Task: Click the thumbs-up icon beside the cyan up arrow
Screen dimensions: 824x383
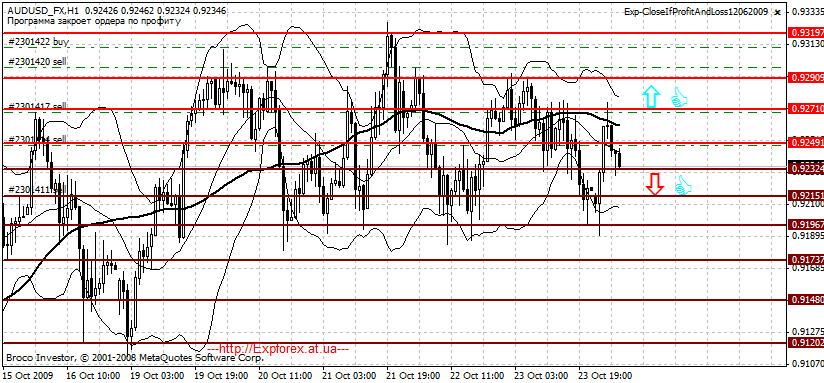Action: (679, 98)
